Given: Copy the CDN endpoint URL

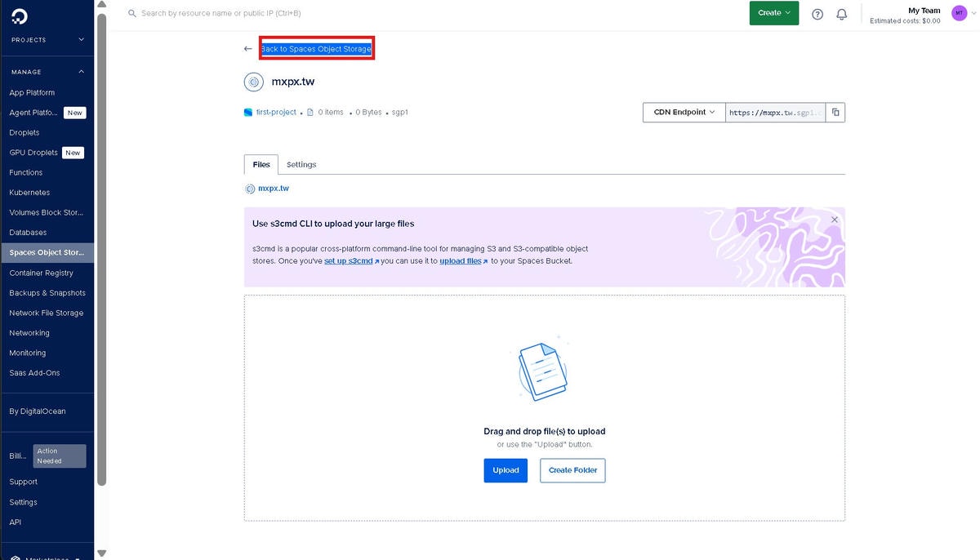Looking at the screenshot, I should (x=835, y=113).
